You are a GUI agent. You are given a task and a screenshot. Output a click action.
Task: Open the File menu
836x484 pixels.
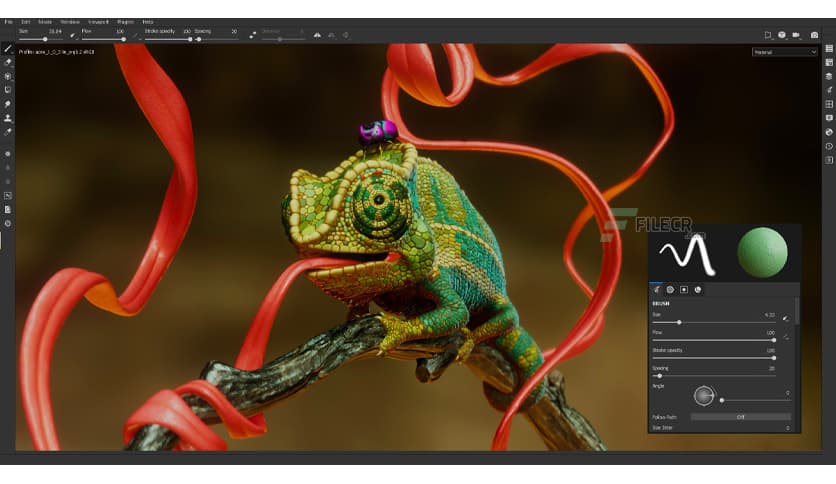pos(9,22)
